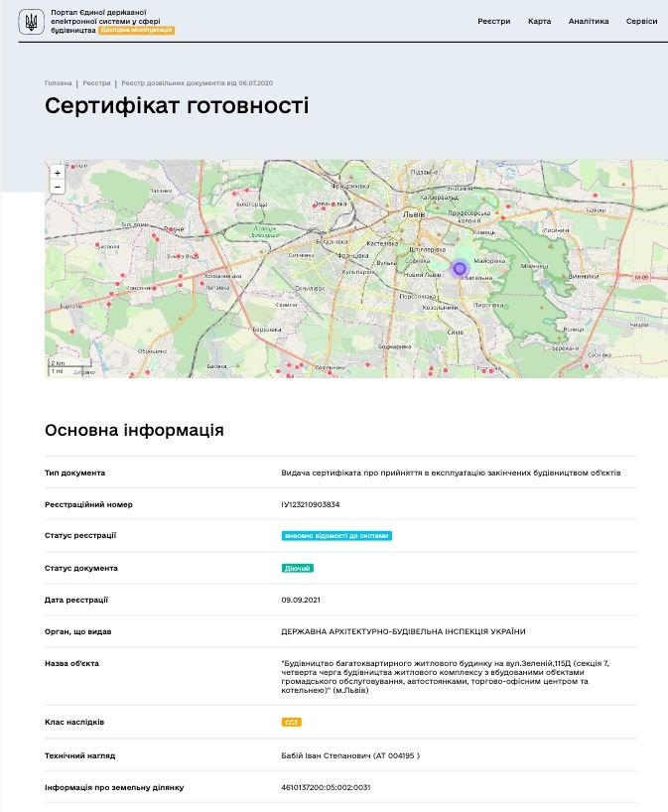Click the purple location marker on the map
The height and width of the screenshot is (812, 668).
[x=460, y=269]
